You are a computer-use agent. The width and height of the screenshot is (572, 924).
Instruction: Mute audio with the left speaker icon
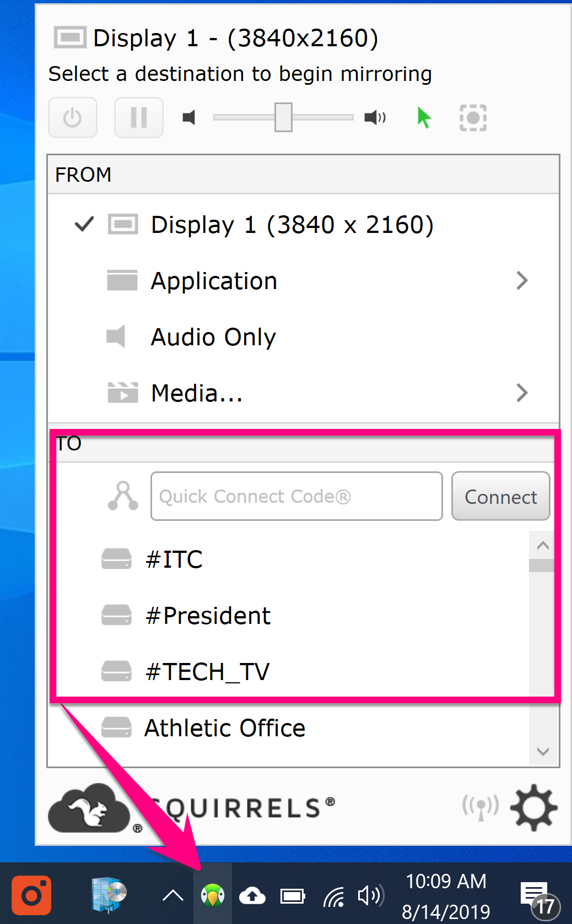[189, 117]
